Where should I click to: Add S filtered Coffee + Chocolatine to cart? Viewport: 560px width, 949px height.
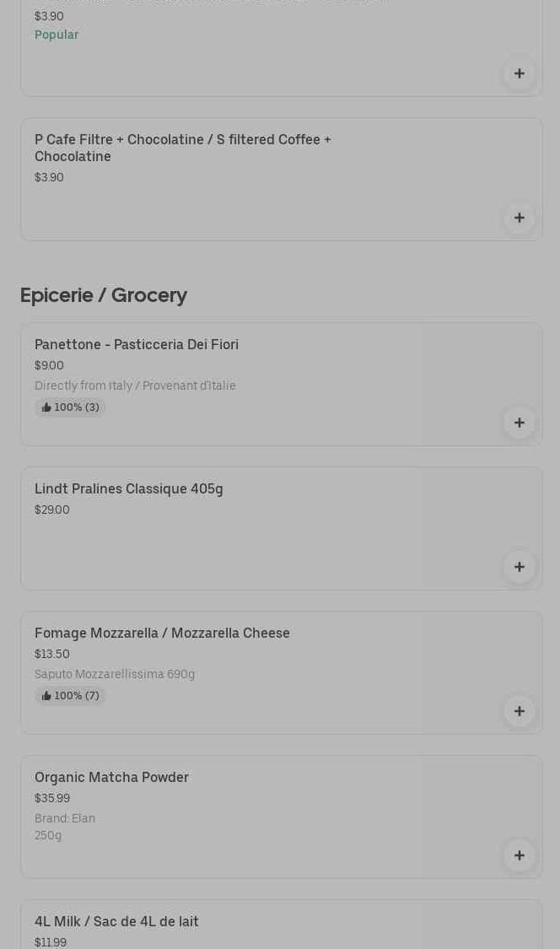click(x=519, y=217)
